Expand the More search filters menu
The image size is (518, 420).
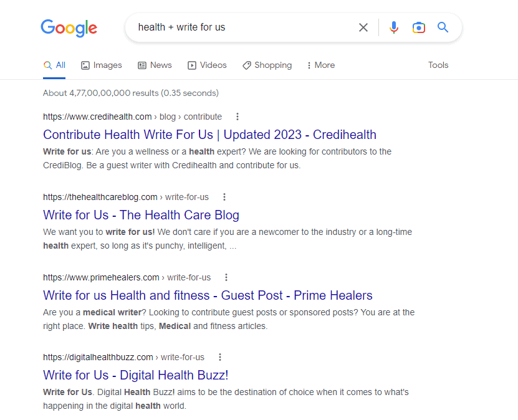[x=321, y=65]
